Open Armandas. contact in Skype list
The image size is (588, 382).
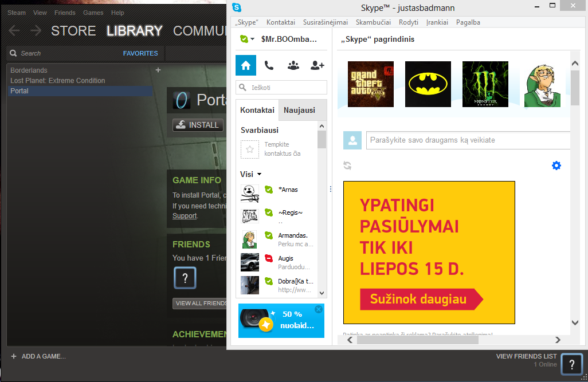[x=277, y=239]
